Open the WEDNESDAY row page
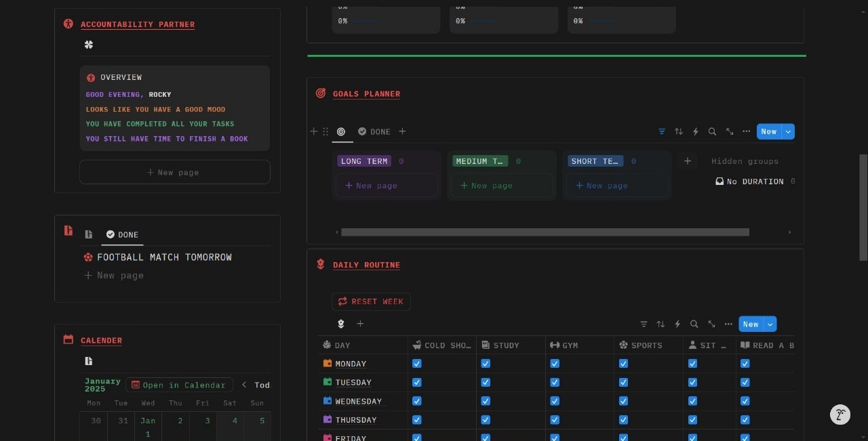 pos(359,401)
